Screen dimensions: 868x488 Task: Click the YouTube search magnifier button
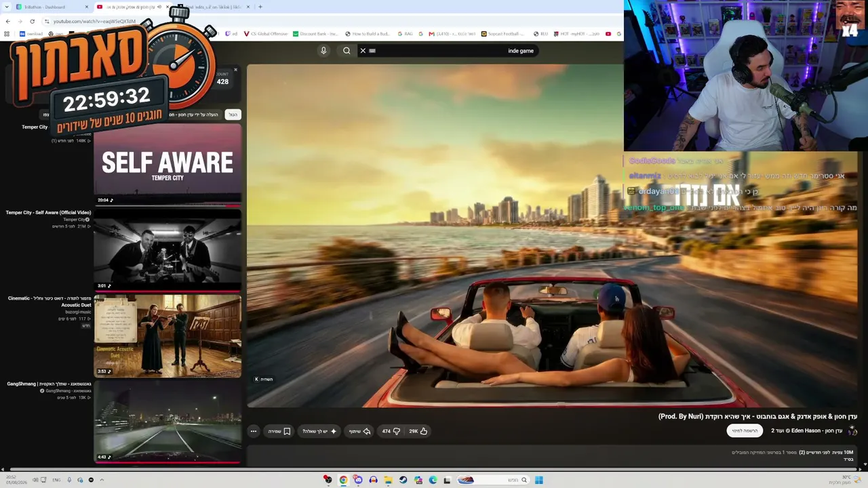click(347, 51)
